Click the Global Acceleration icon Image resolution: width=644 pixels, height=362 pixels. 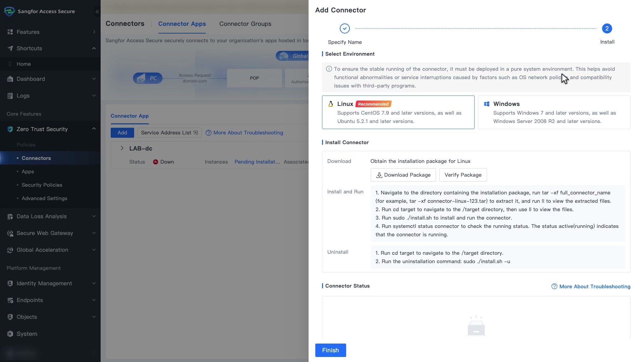[x=10, y=250]
